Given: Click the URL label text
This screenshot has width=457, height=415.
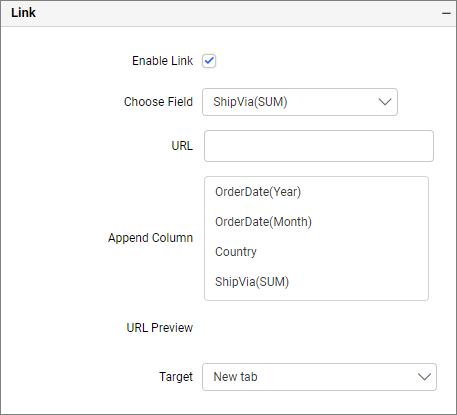Looking at the screenshot, I should coord(182,146).
